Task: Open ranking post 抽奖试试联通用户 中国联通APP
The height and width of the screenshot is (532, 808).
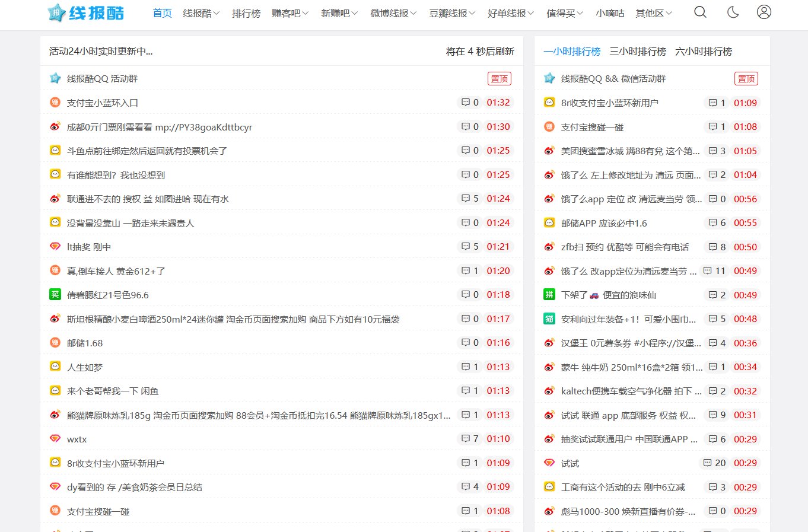Action: pos(630,439)
